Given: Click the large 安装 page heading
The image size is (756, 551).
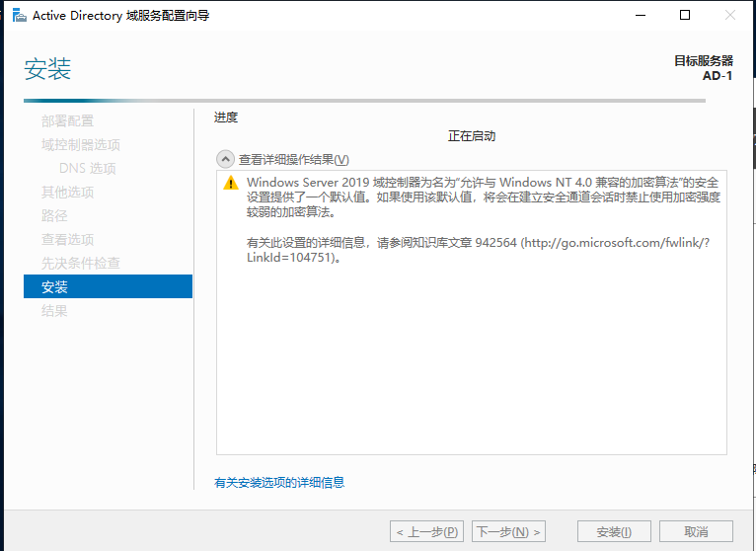Looking at the screenshot, I should pos(47,68).
